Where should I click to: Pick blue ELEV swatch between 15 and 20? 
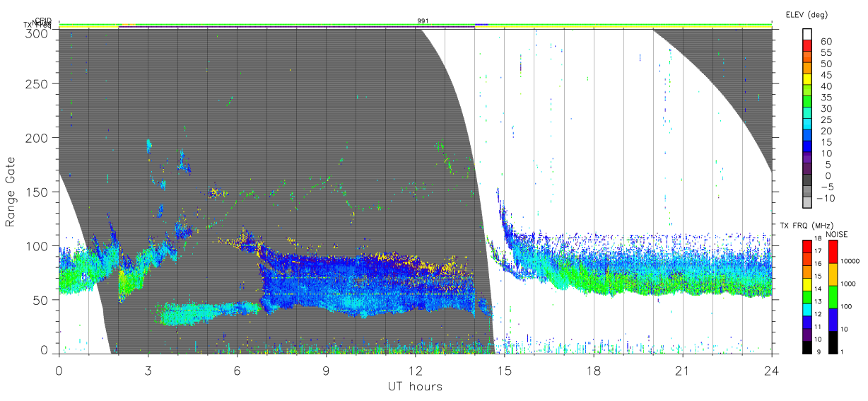(x=807, y=136)
